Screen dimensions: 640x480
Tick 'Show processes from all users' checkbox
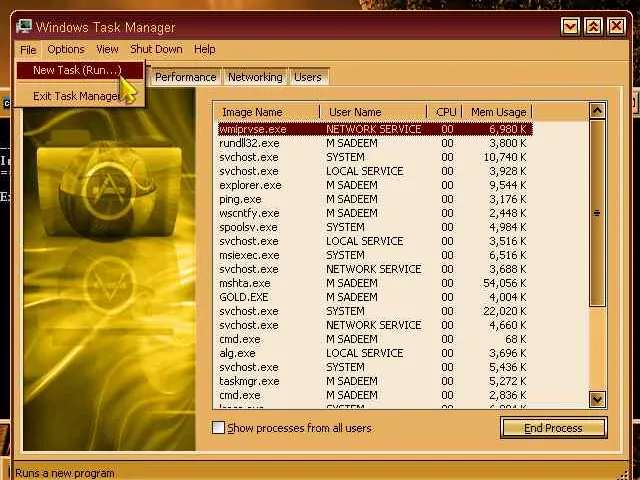point(218,428)
